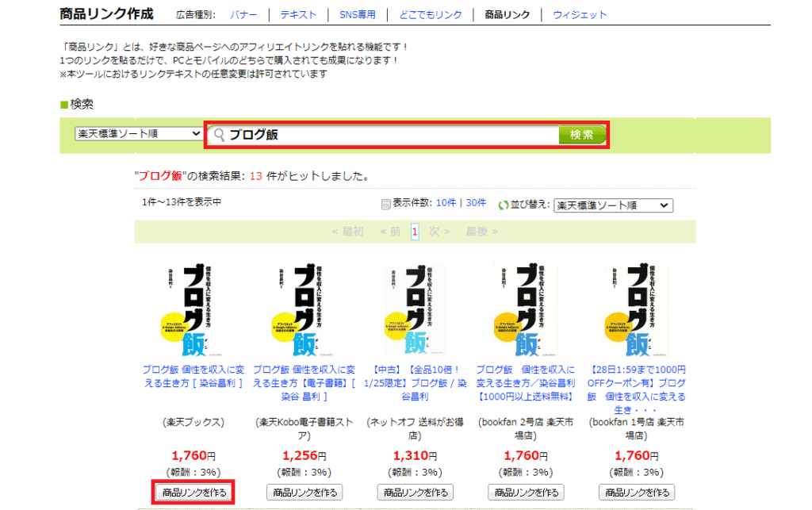Open the ネットオフ used book cover thumbnail
812x510 pixels.
pyautogui.click(x=415, y=309)
